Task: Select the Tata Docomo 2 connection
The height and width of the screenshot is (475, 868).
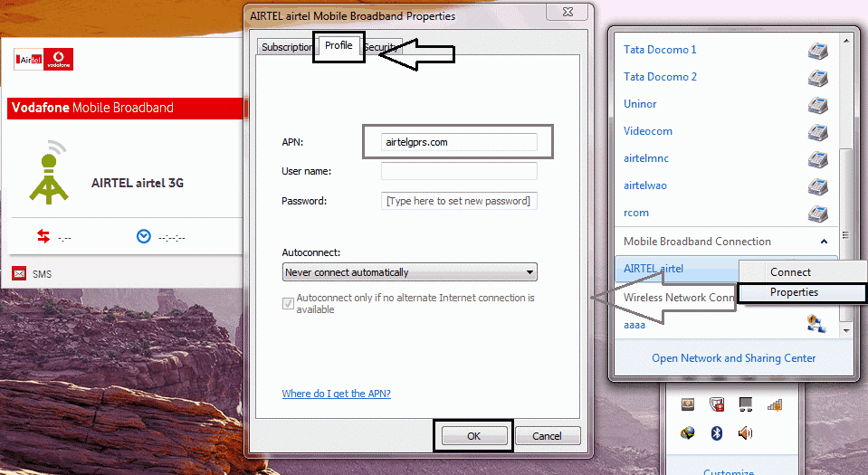Action: click(x=660, y=77)
